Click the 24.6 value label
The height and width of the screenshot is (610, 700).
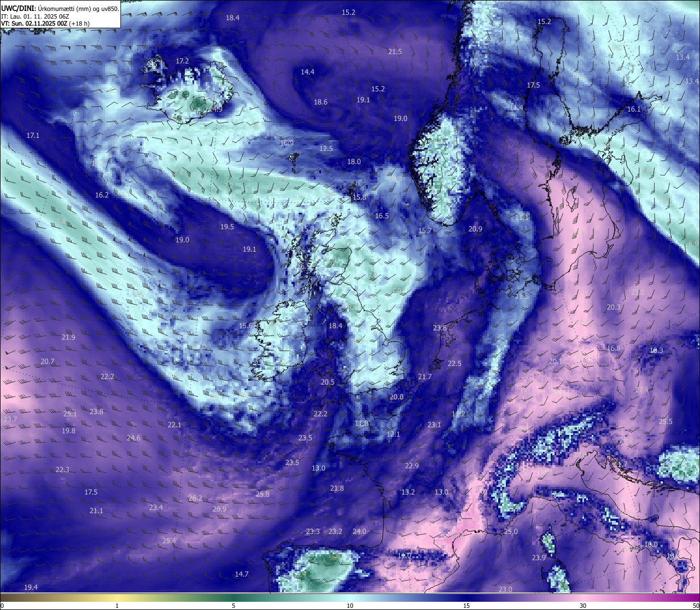tap(133, 438)
